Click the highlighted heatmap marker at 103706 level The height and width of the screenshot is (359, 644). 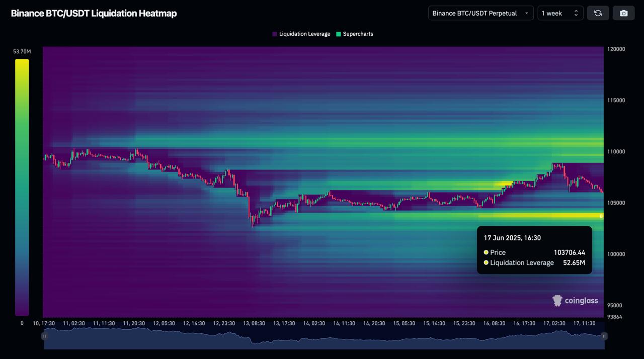coord(601,216)
